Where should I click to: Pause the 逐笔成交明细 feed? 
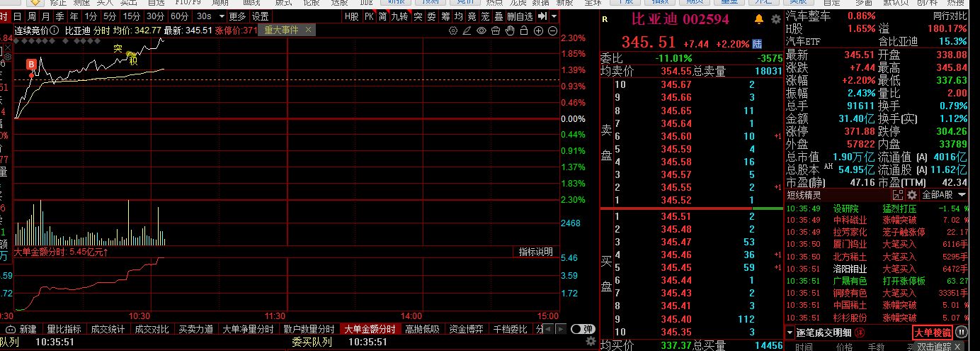tap(961, 332)
